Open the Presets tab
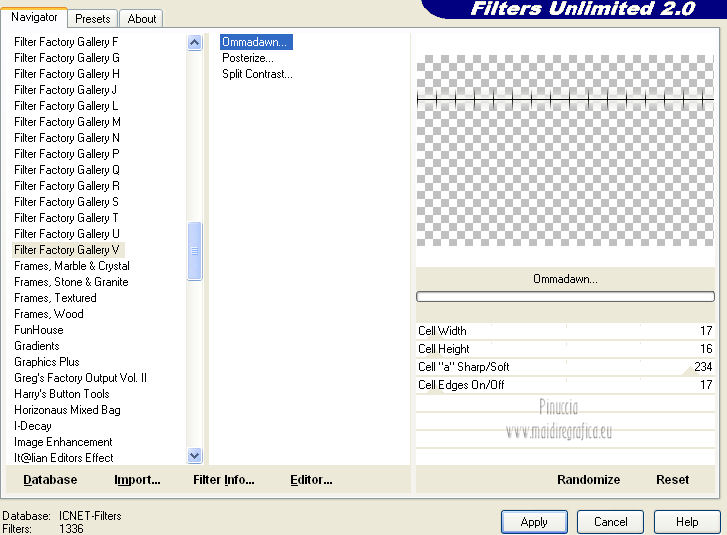Screen dimensions: 727x535 93,19
